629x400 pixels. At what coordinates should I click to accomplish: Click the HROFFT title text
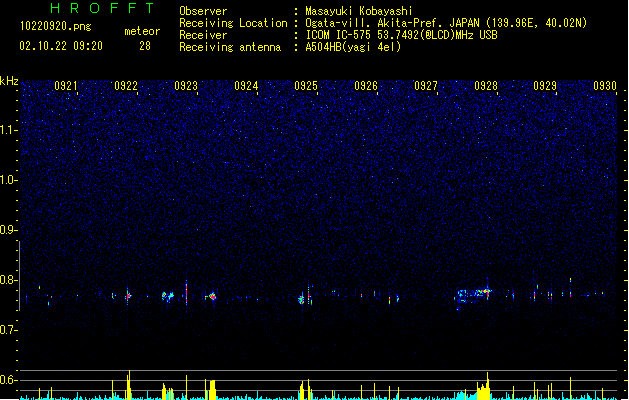tap(102, 8)
